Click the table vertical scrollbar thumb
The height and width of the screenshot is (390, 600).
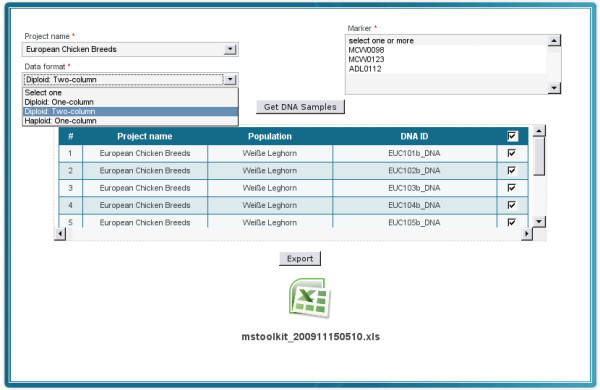pos(539,156)
